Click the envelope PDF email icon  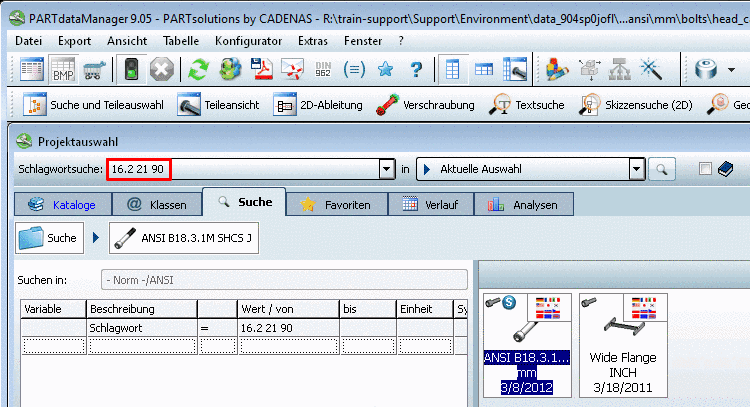click(x=292, y=70)
